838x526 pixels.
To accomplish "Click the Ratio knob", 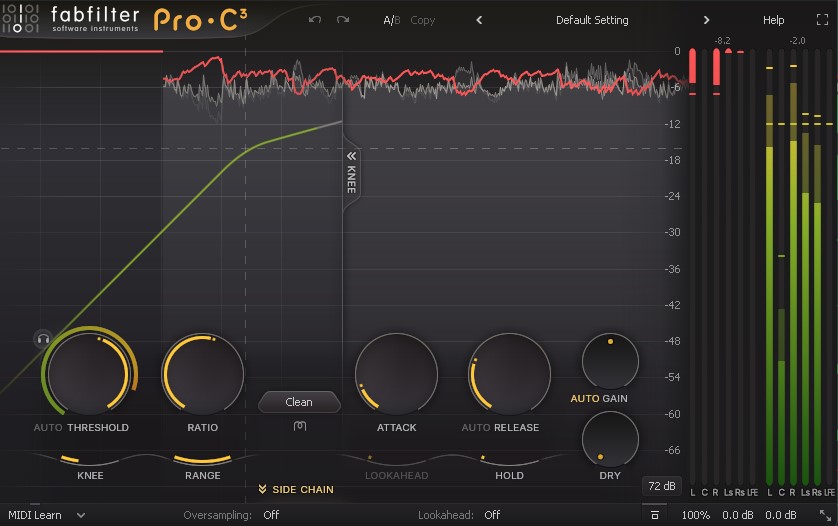I will [x=203, y=374].
